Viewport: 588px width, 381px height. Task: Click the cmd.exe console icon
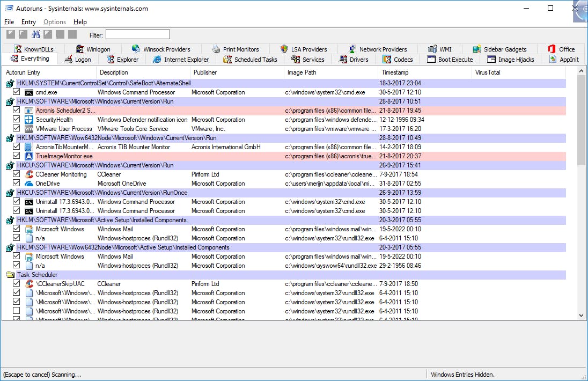(28, 92)
